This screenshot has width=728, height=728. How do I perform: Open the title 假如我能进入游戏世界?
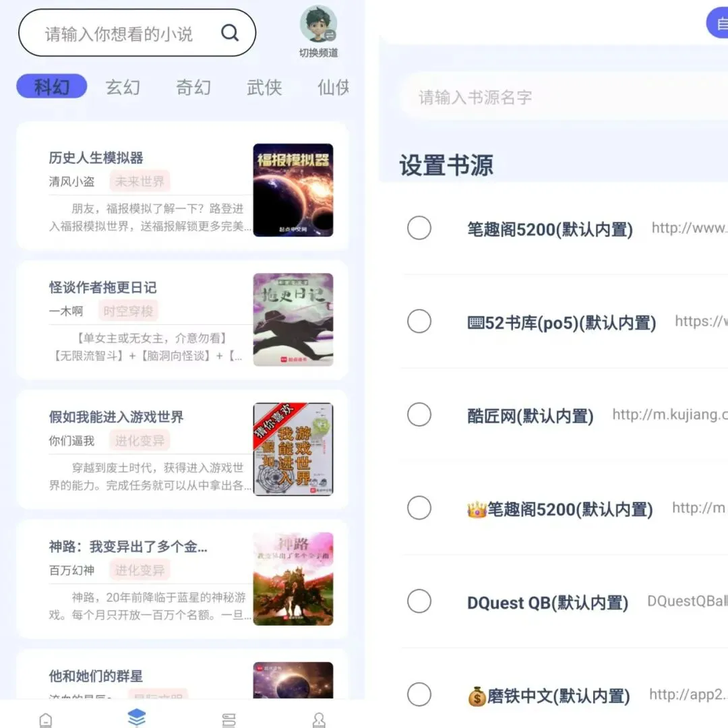[116, 417]
